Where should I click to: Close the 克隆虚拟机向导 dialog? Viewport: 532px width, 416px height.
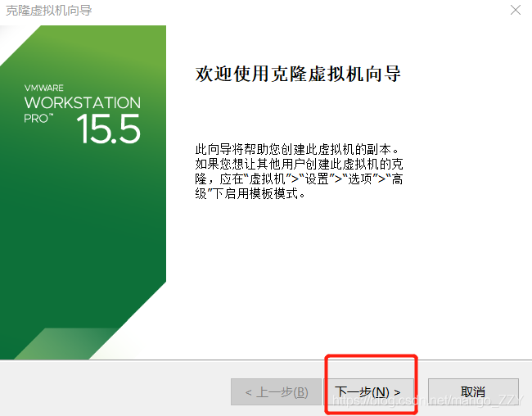pos(516,10)
